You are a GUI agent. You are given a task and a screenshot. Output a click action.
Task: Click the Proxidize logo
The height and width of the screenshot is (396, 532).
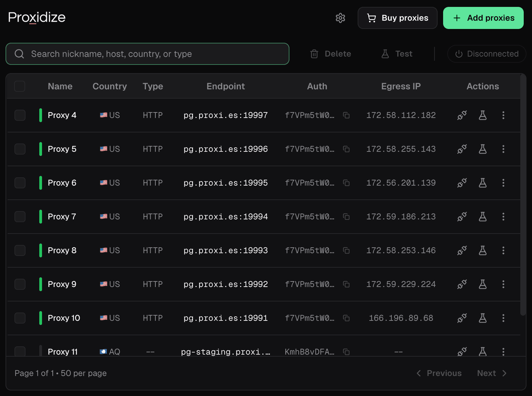37,17
